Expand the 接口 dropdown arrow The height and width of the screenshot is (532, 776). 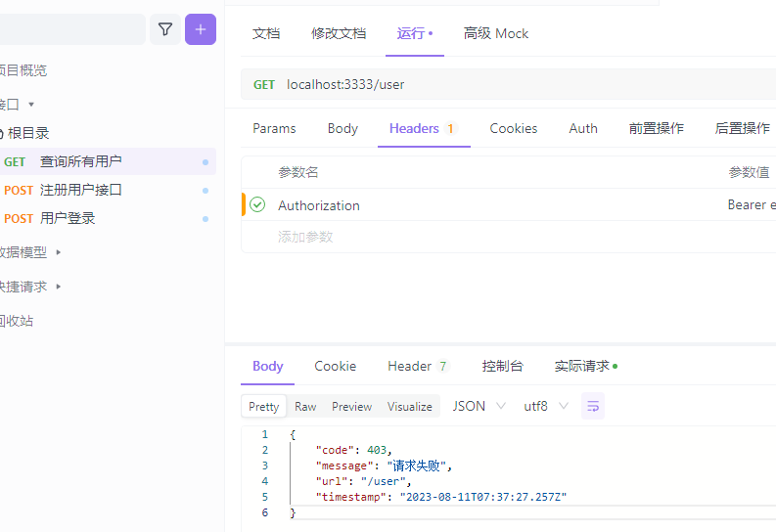tap(31, 105)
